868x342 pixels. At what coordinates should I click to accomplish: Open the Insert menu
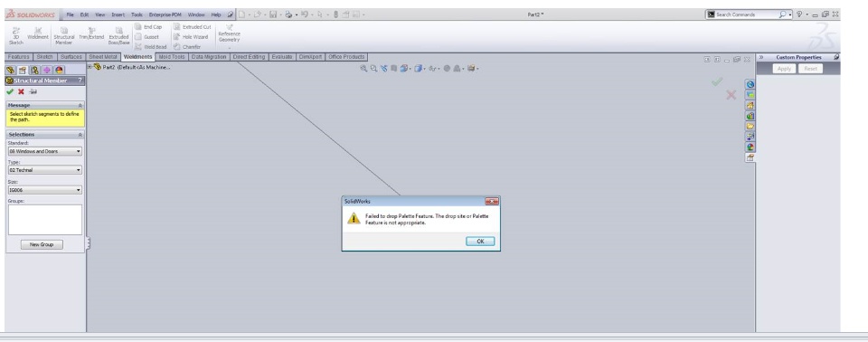(118, 14)
